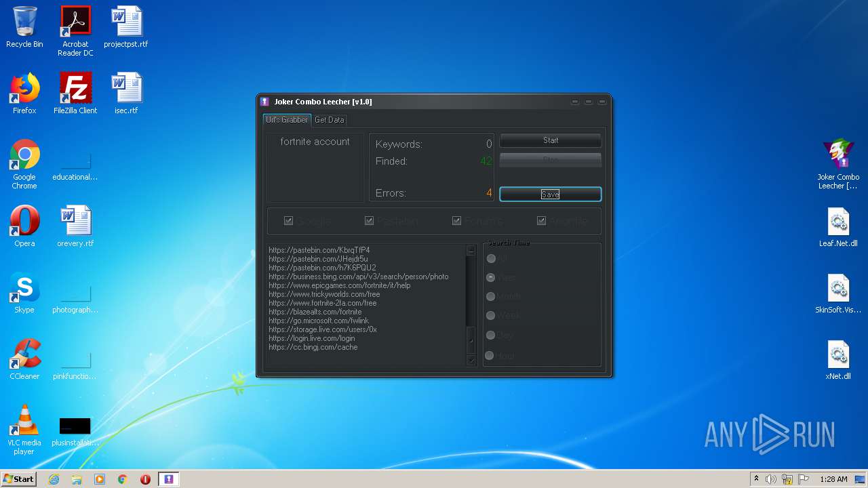Screen dimensions: 868x488
Task: Open Google Chrome desktop shortcut
Action: pyautogui.click(x=24, y=164)
